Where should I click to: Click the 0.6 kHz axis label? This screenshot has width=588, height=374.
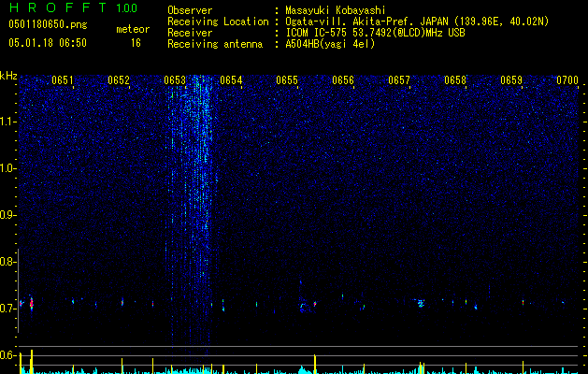click(7, 355)
